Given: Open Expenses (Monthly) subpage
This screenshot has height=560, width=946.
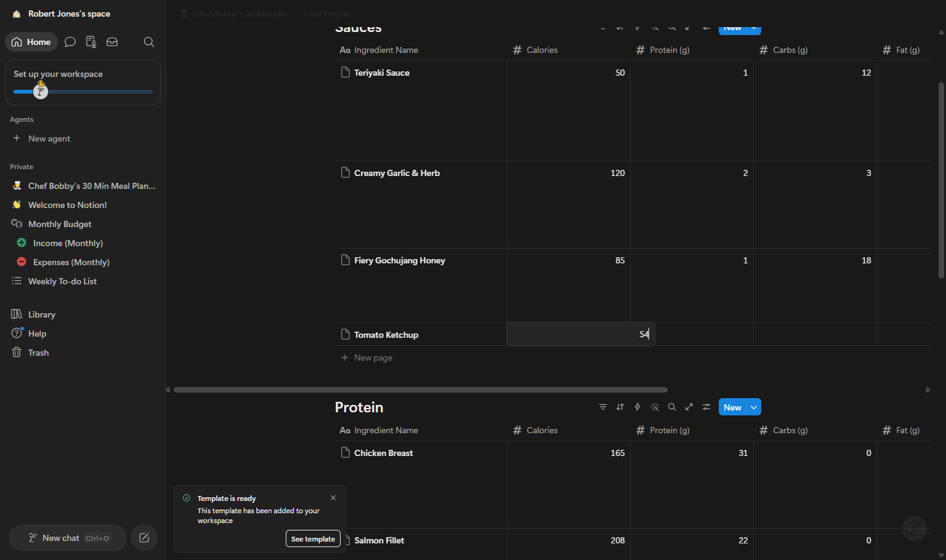Looking at the screenshot, I should click(x=83, y=262).
